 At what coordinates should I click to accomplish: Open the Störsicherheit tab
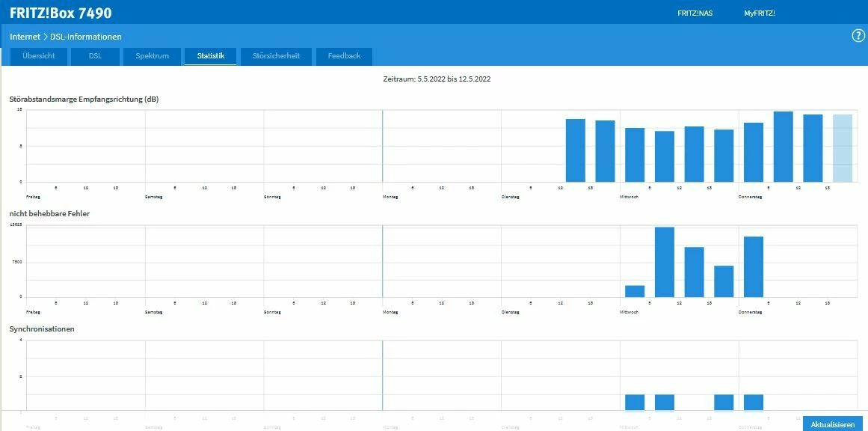(x=276, y=56)
